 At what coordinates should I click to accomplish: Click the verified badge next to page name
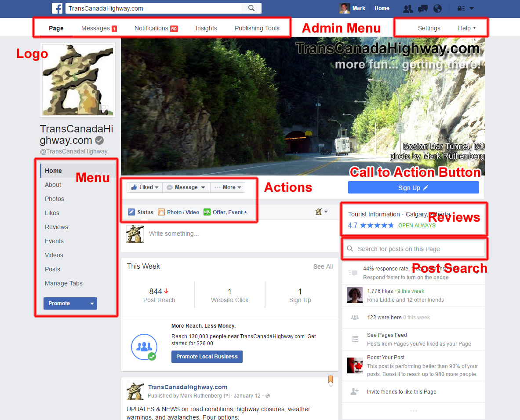coord(99,140)
